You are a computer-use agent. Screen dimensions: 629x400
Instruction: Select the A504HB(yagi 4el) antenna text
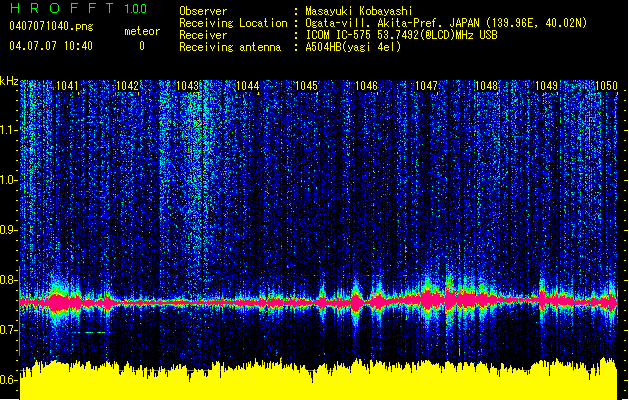tap(353, 47)
